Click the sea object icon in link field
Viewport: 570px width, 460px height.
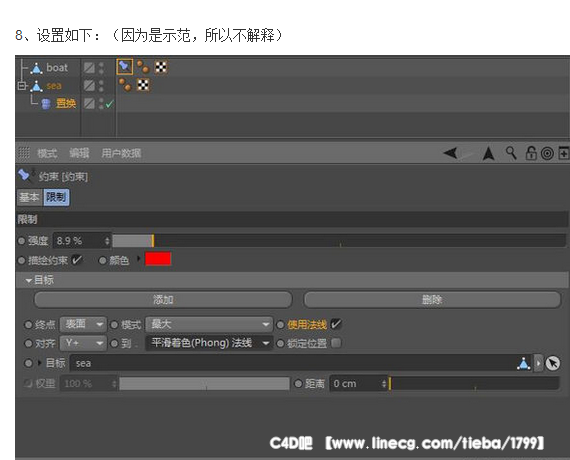pyautogui.click(x=523, y=363)
